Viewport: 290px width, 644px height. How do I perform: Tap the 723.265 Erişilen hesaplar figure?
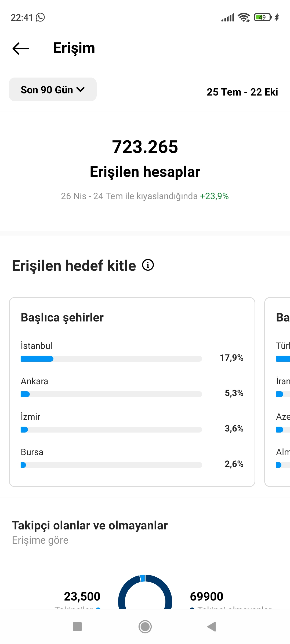[x=145, y=158]
